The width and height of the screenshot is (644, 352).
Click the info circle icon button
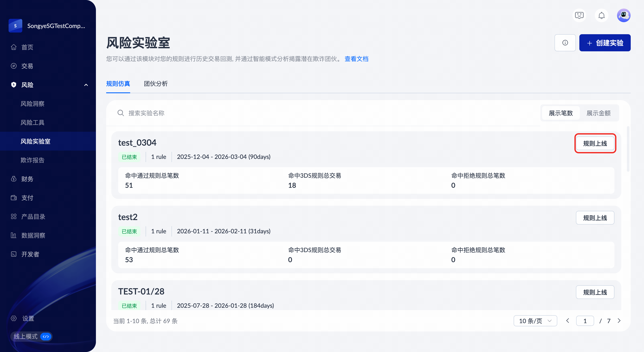[x=565, y=43]
